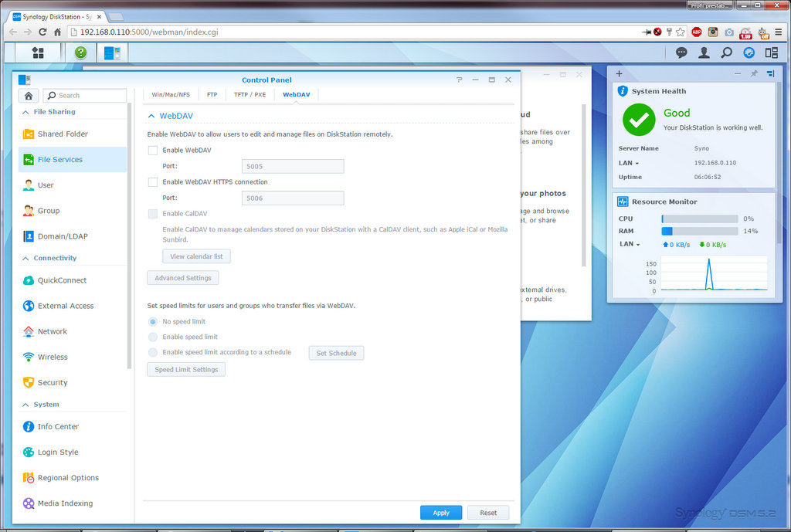Click the Adblock Plus extension icon
This screenshot has height=532, width=791.
[x=697, y=32]
